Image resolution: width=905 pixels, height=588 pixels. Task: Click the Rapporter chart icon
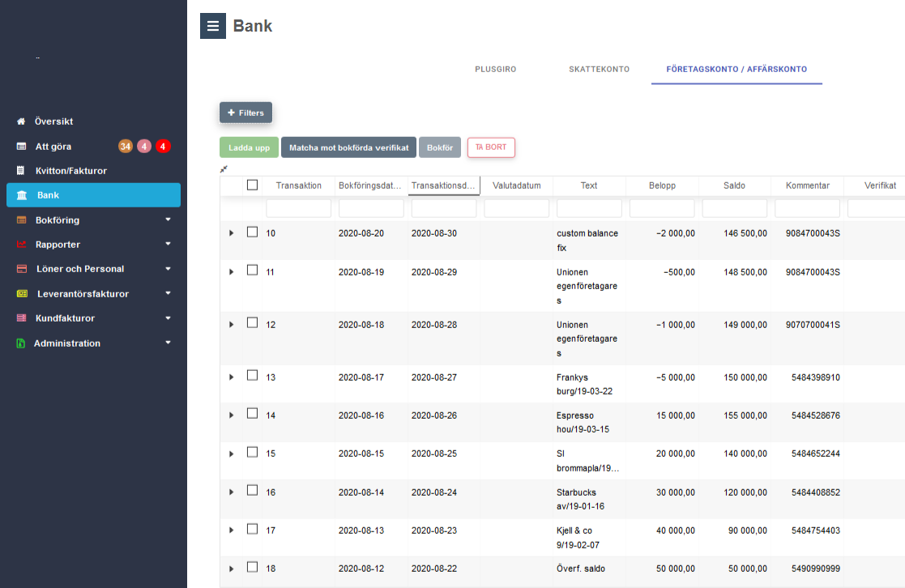[x=22, y=245]
